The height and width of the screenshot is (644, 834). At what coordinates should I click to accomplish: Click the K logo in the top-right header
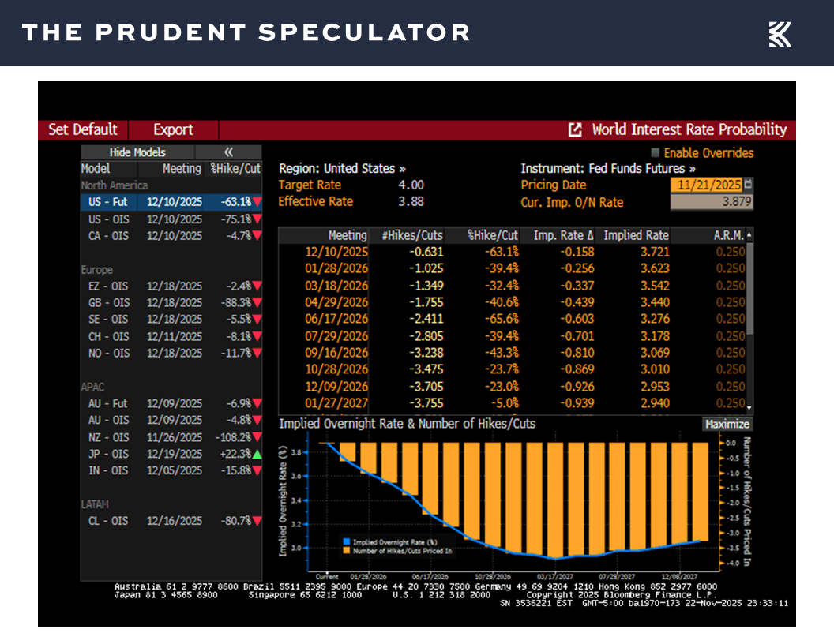coord(780,32)
